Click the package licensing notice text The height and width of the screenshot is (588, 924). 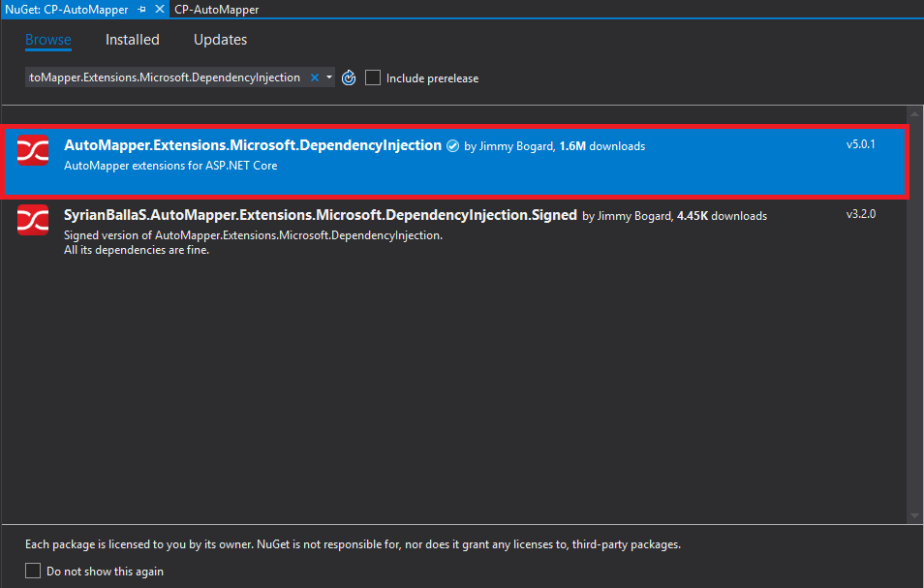pos(353,544)
